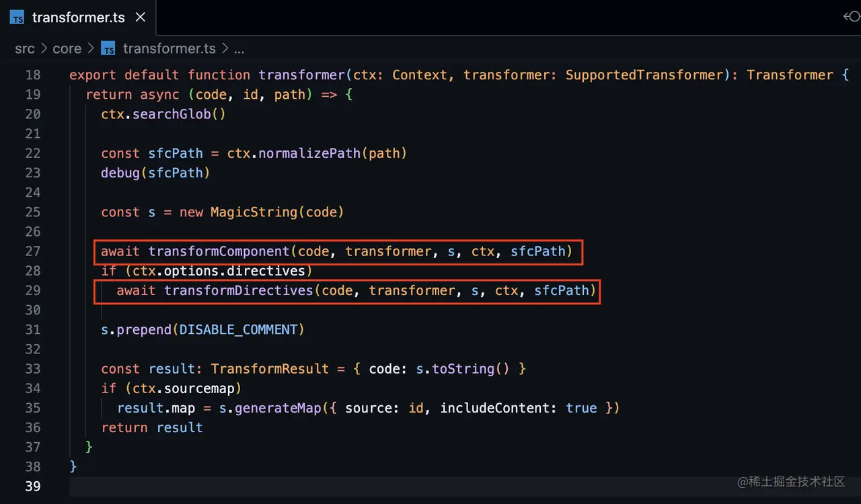Open the 'core' breadcrumb folder

coord(67,48)
